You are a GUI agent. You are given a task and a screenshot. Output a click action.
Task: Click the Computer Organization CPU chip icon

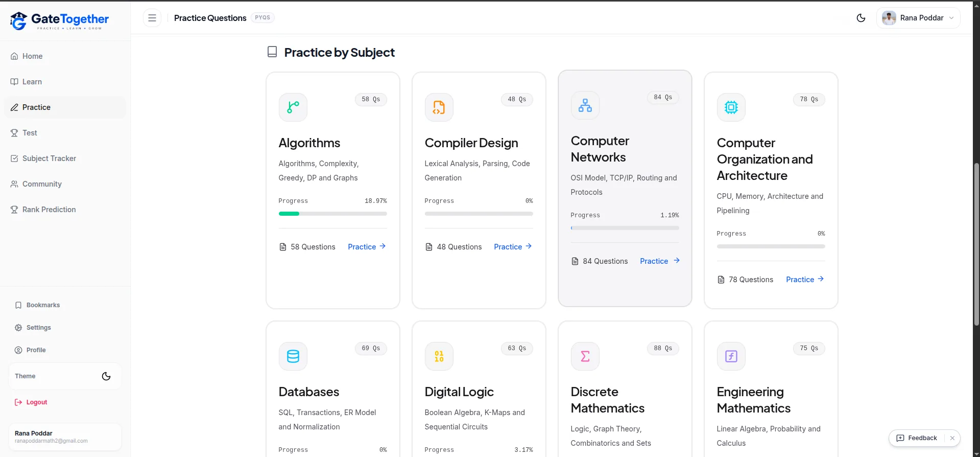pos(731,107)
